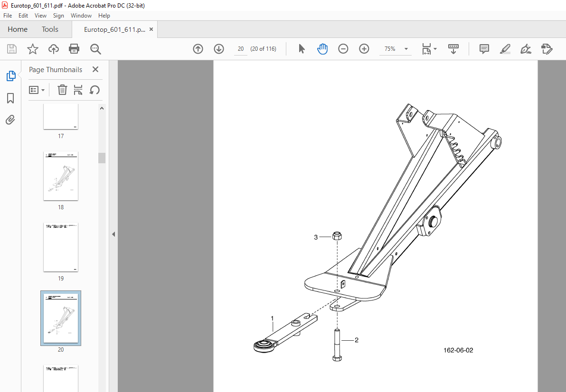This screenshot has width=566, height=392.
Task: Open Find text magnifier icon
Action: coord(95,49)
